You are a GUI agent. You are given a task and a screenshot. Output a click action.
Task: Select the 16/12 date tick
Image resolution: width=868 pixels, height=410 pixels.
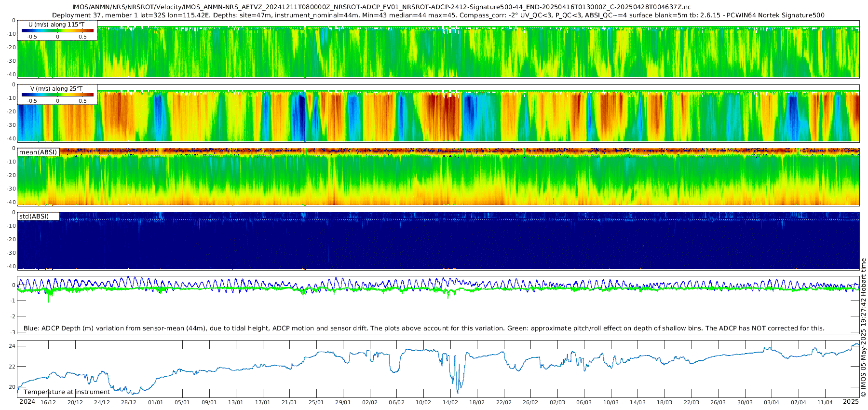48,402
